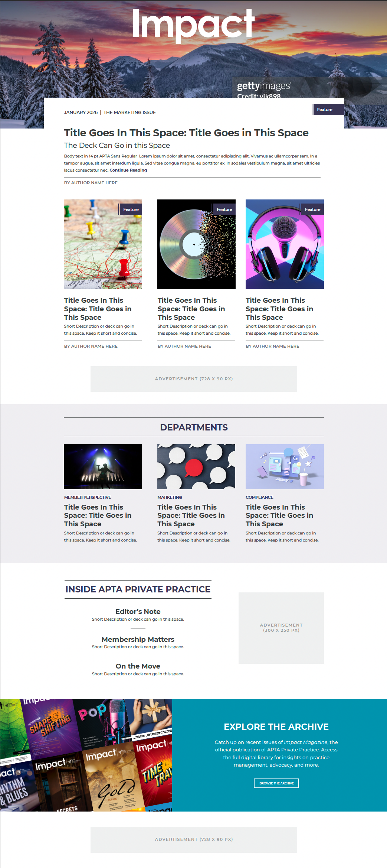Open the Membership Matters section link
Image resolution: width=387 pixels, height=868 pixels.
pyautogui.click(x=138, y=639)
